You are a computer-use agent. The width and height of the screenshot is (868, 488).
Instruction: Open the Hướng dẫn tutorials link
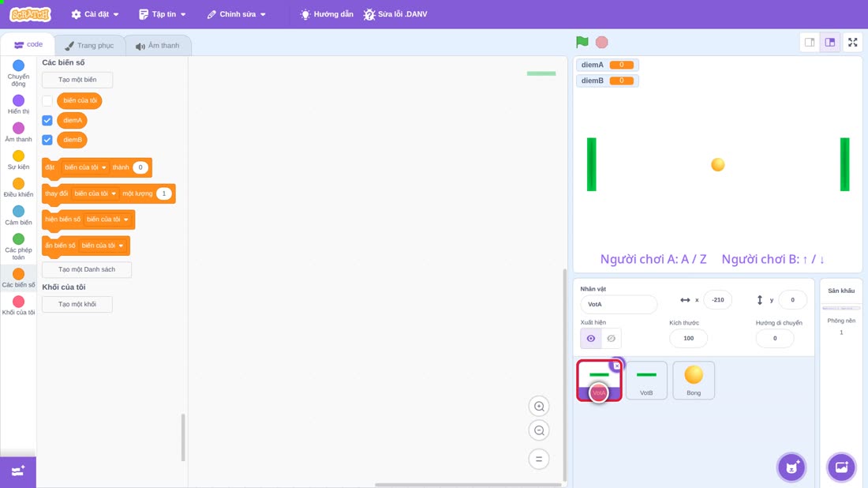point(327,14)
